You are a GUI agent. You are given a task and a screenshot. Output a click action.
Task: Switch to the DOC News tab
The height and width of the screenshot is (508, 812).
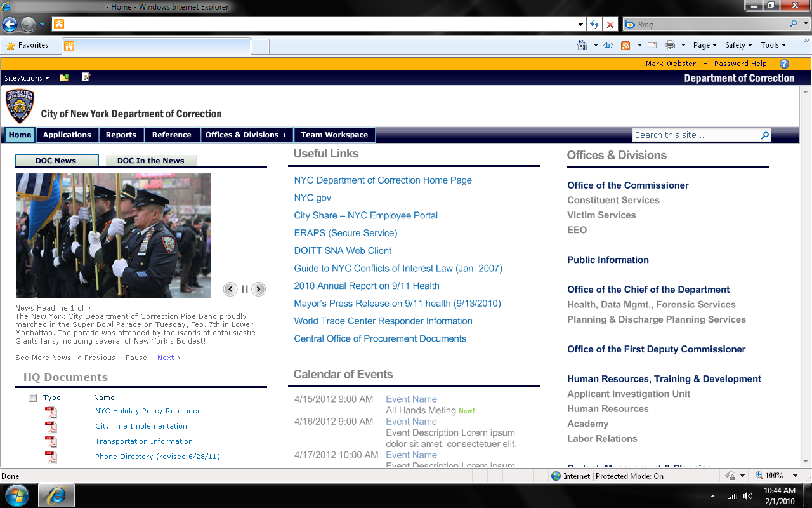pyautogui.click(x=56, y=161)
